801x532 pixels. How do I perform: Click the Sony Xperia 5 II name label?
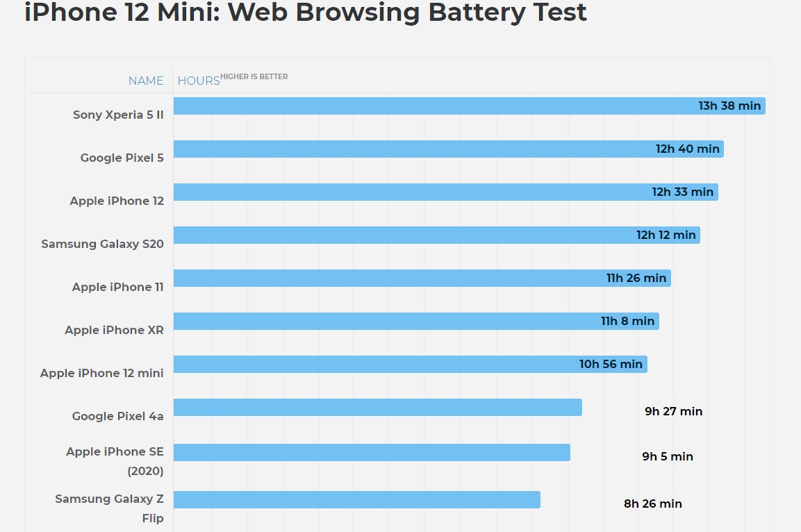[x=118, y=115]
